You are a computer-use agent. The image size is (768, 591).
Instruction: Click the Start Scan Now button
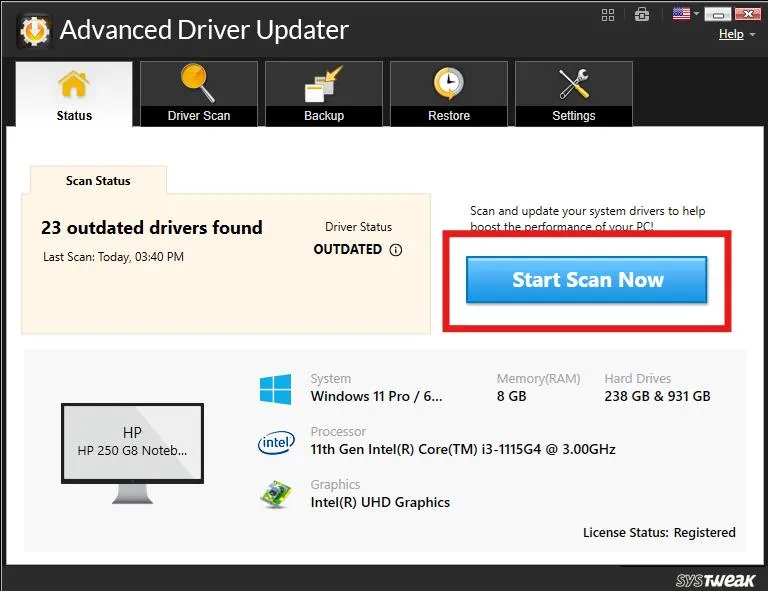[586, 280]
